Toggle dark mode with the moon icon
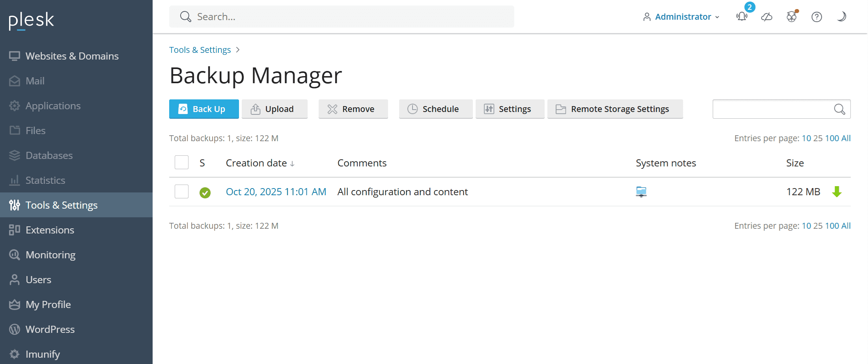 (x=841, y=17)
